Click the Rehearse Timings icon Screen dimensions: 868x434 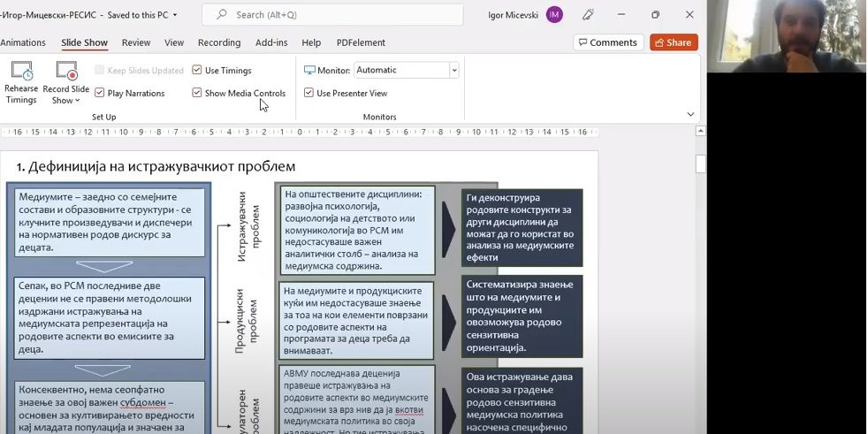point(21,72)
